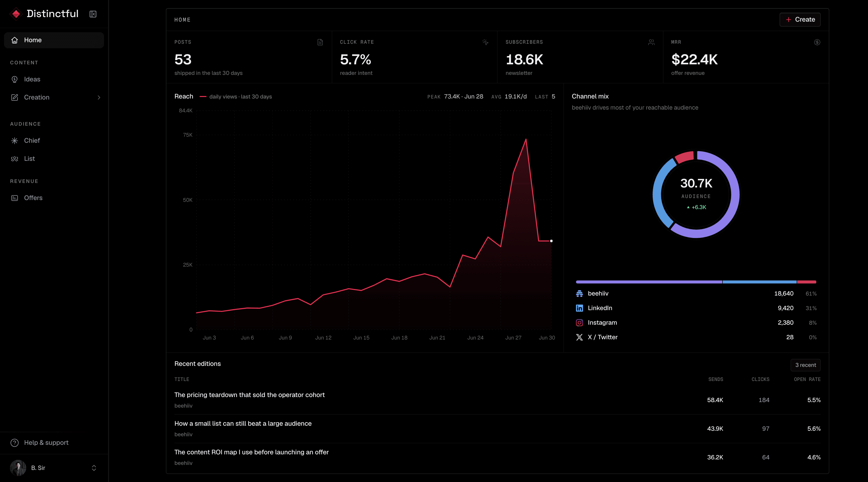The height and width of the screenshot is (482, 868).
Task: Click the Posts document icon
Action: tap(320, 42)
